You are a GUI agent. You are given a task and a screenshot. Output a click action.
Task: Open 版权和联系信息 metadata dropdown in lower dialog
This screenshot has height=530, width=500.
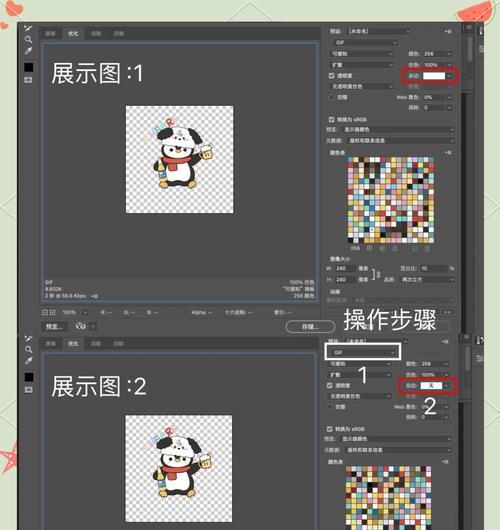point(398,450)
